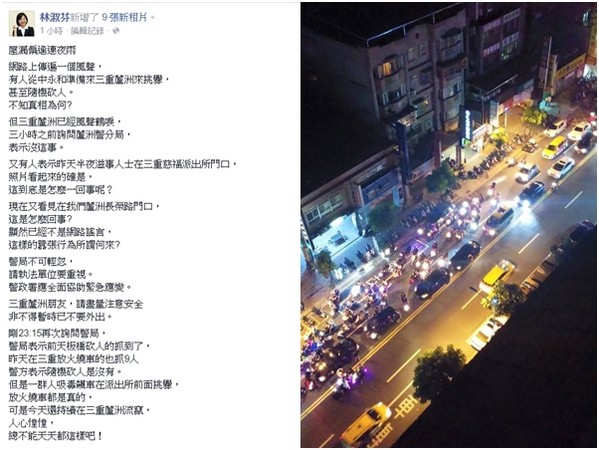View the 編輯紀錄 edit history
The image size is (599, 450).
point(87,31)
